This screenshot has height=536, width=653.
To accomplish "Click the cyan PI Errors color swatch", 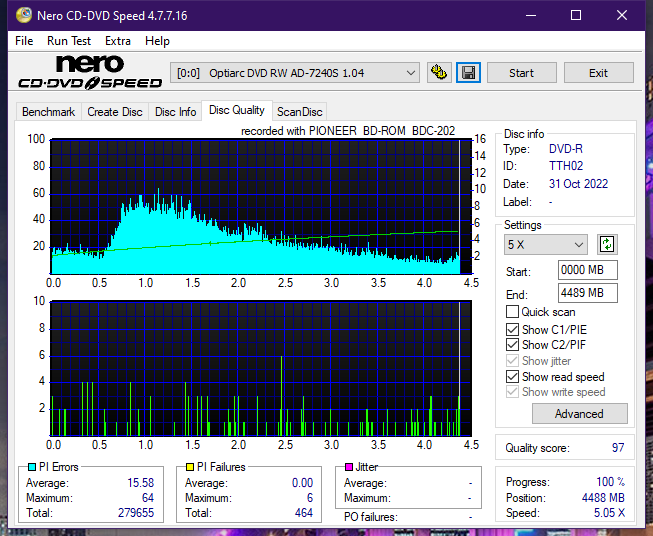I will 32,467.
